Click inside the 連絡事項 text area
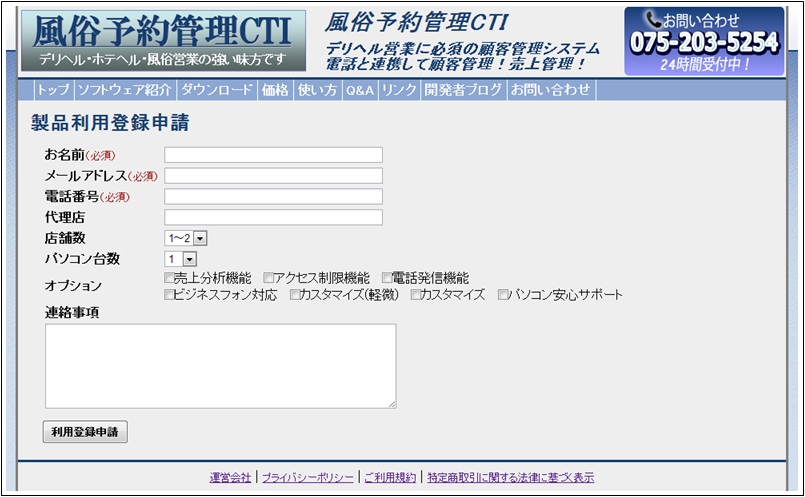The width and height of the screenshot is (805, 497). (220, 365)
